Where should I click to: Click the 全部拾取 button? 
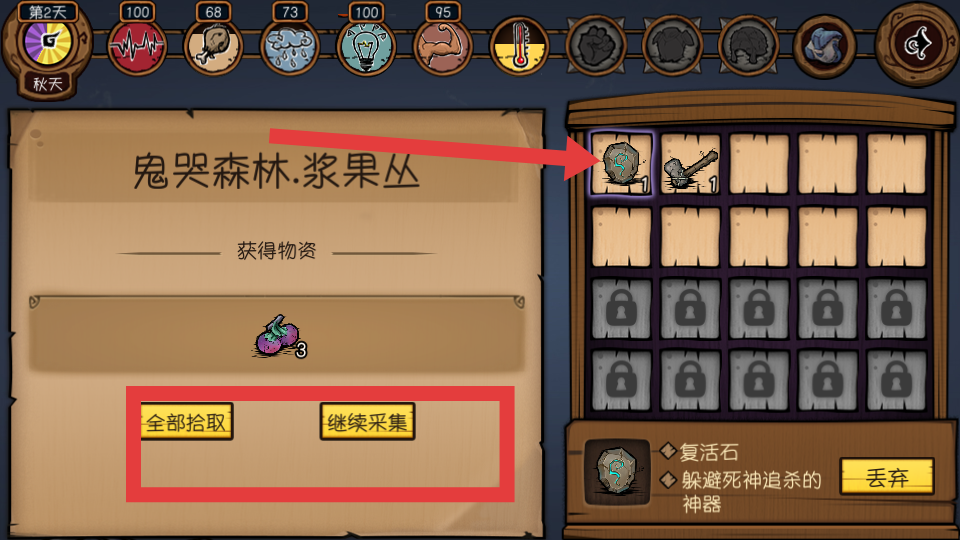pyautogui.click(x=187, y=422)
